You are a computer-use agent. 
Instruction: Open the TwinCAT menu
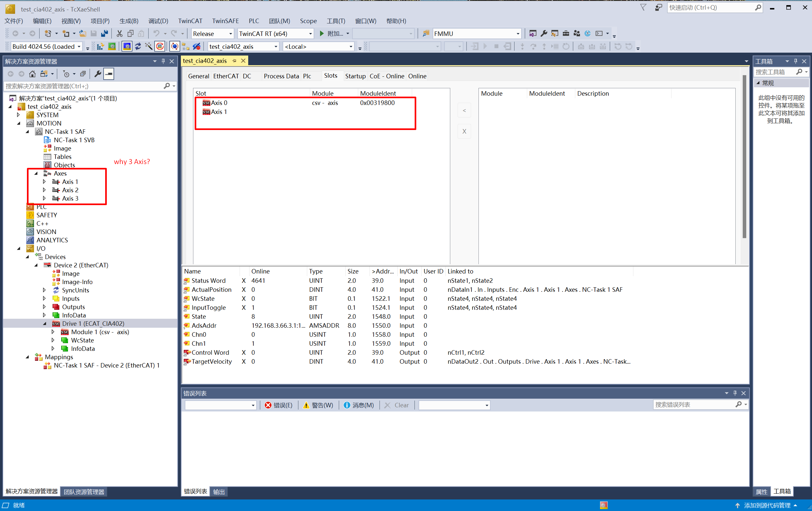click(190, 21)
